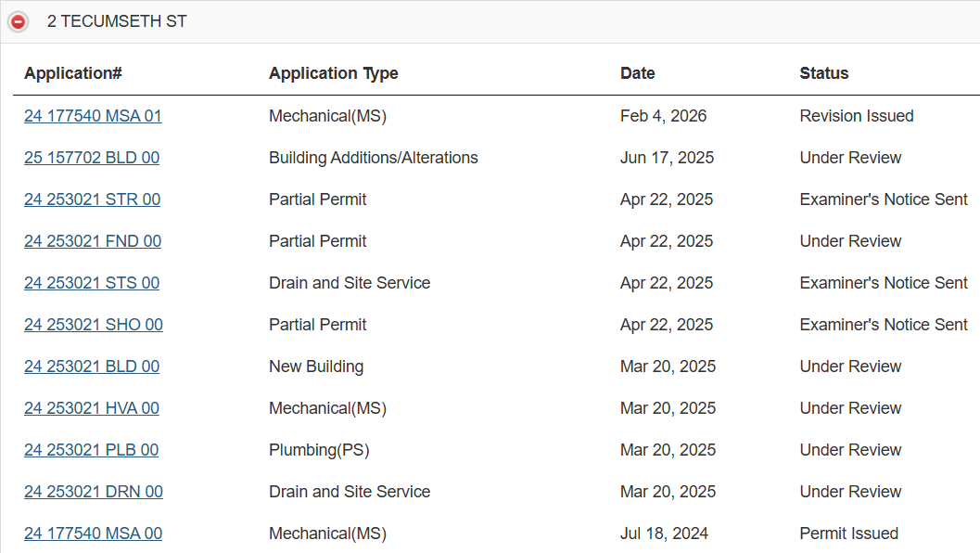Viewport: 980px width, 553px height.
Task: Select the Revision Issued status cell
Action: [857, 116]
